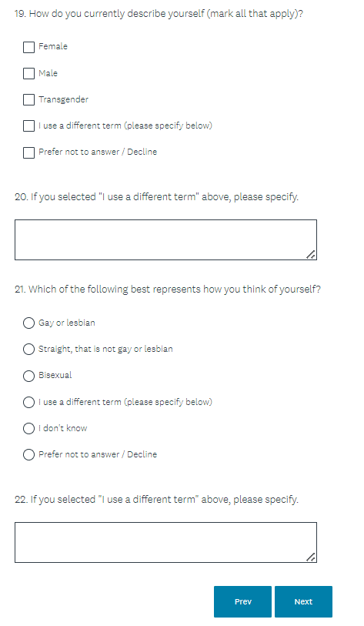This screenshot has height=626, width=364.
Task: Continue with the Next button
Action: click(x=303, y=601)
